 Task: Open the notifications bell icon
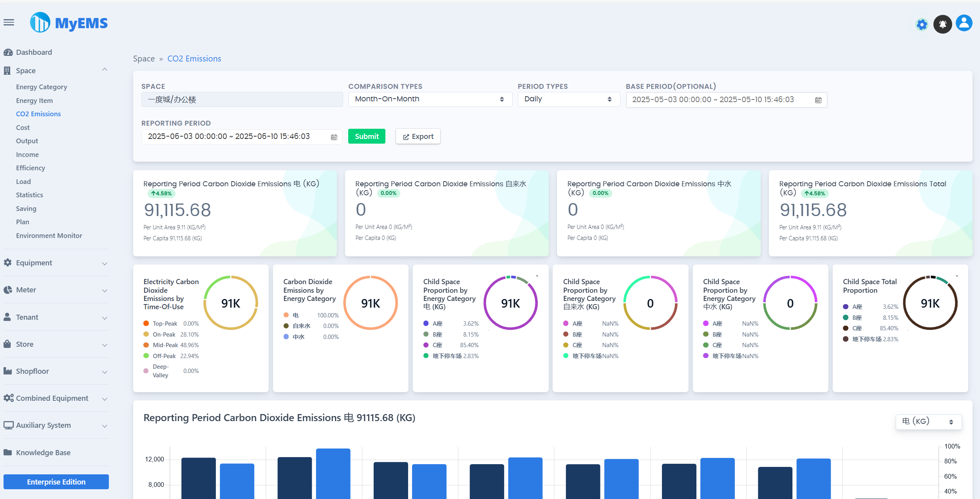pos(942,25)
